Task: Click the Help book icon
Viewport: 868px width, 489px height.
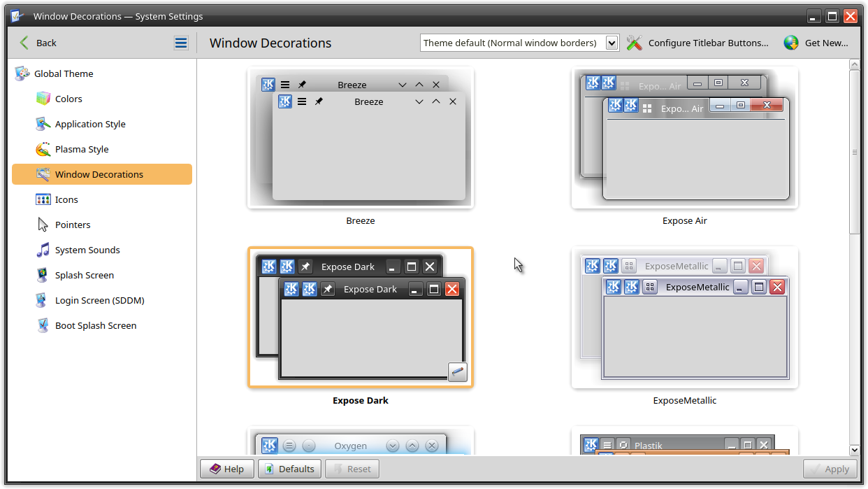Action: [215, 469]
